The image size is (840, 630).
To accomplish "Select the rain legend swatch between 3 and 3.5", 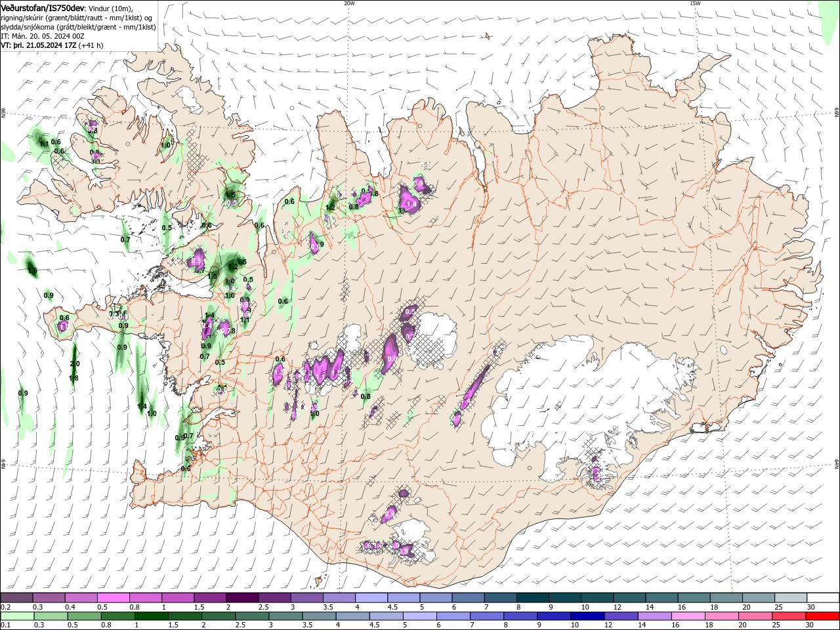I will tap(285, 616).
